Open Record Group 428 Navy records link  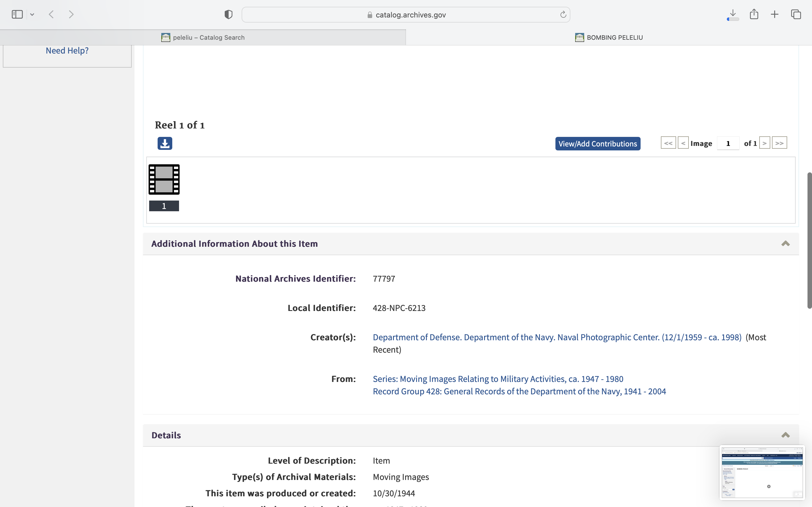click(x=519, y=391)
